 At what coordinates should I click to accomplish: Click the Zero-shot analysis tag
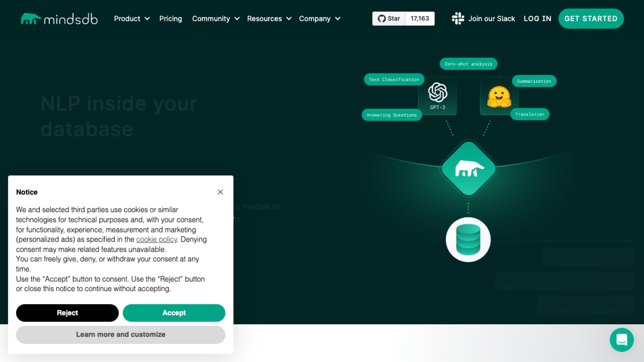tap(469, 64)
